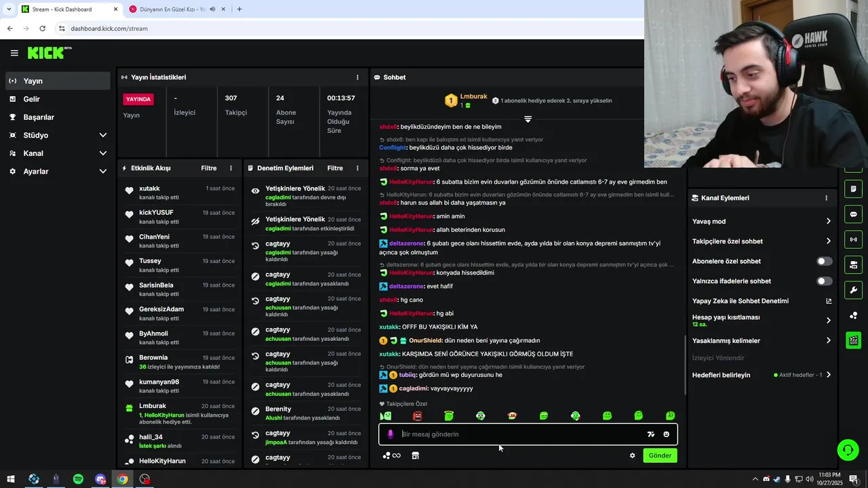Open a new browser tab
The height and width of the screenshot is (488, 868).
pos(239,9)
